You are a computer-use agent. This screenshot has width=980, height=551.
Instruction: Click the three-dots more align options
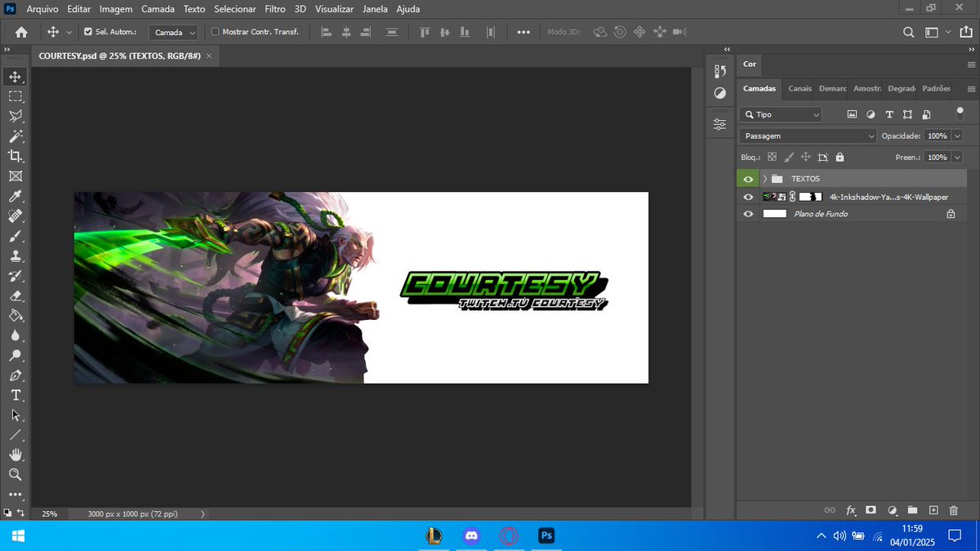523,32
